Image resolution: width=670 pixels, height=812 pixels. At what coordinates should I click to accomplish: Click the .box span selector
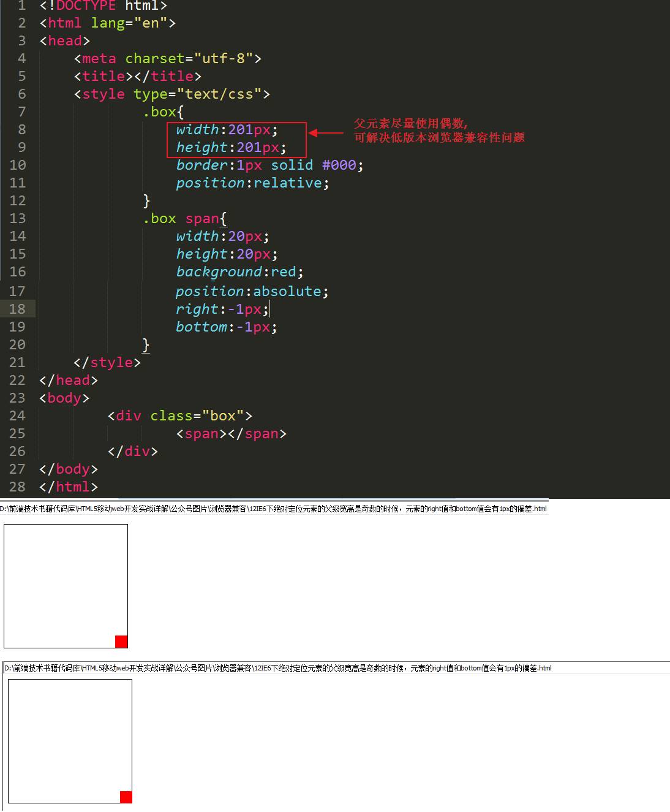(181, 218)
